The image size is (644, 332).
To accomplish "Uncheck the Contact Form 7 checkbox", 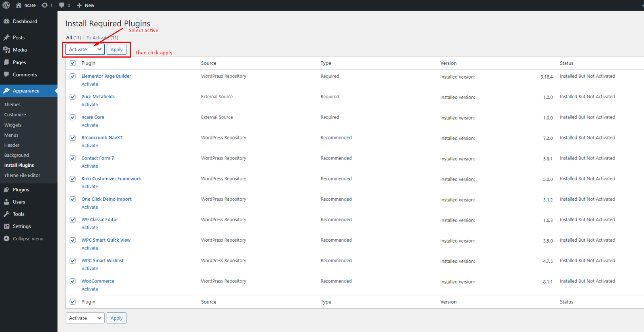I will tap(72, 158).
